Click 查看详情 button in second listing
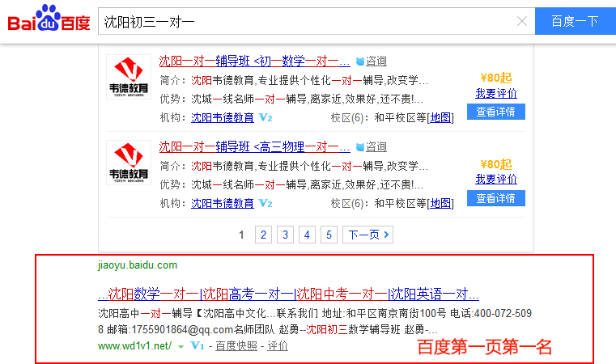616x364 pixels. click(495, 198)
